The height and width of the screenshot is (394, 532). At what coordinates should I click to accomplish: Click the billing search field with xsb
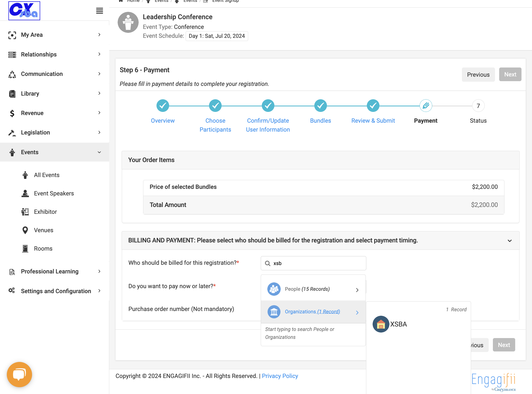pyautogui.click(x=313, y=263)
